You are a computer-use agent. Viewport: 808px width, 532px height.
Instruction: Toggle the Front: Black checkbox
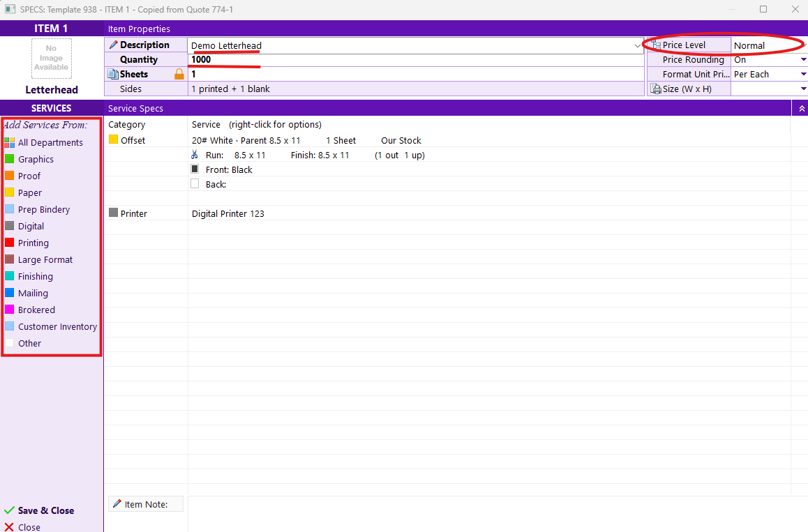click(x=195, y=169)
